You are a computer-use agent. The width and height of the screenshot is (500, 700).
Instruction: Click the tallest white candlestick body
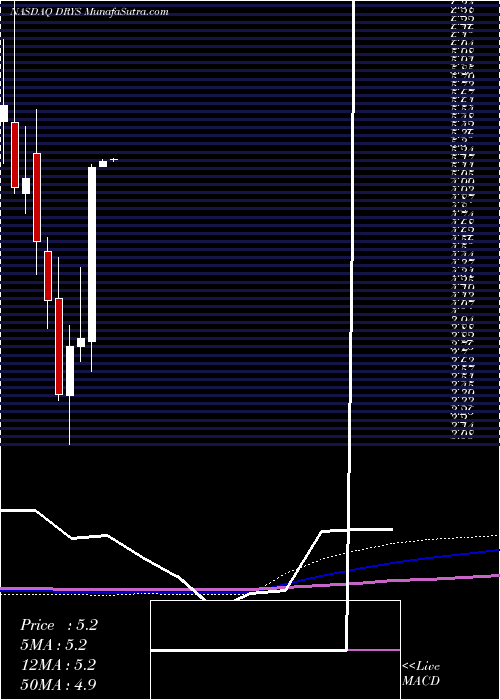(x=92, y=254)
